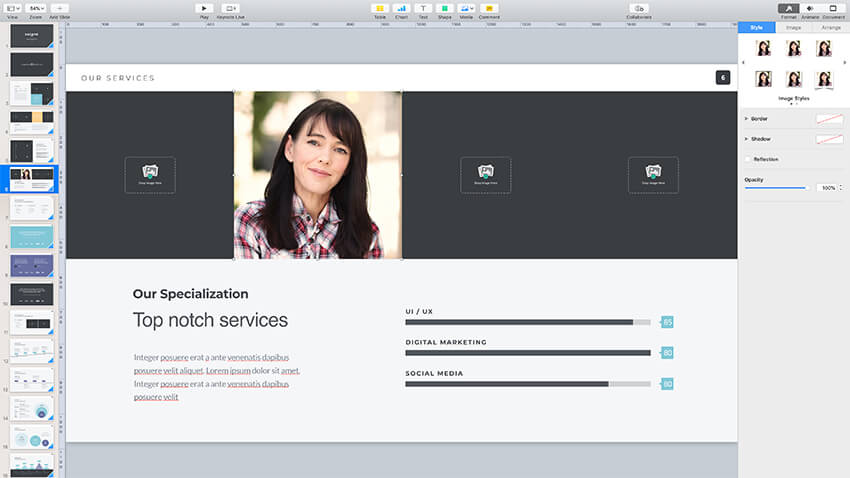Add a Comment from the toolbar
Screen dimensions: 850x478
[x=488, y=8]
